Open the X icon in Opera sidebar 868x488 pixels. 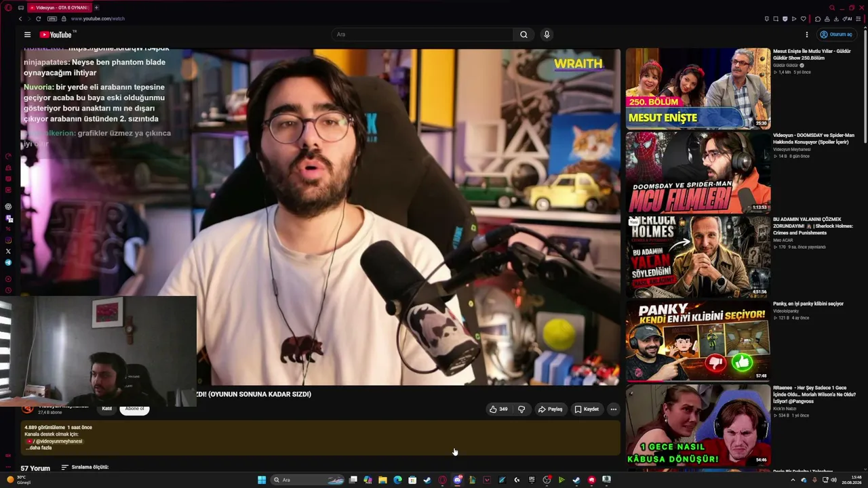pyautogui.click(x=8, y=251)
